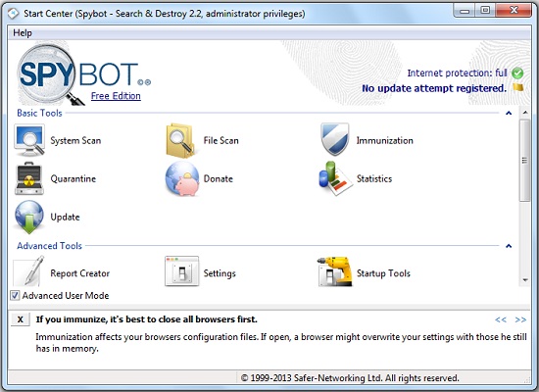
Task: Open the Help menu
Action: 23,33
